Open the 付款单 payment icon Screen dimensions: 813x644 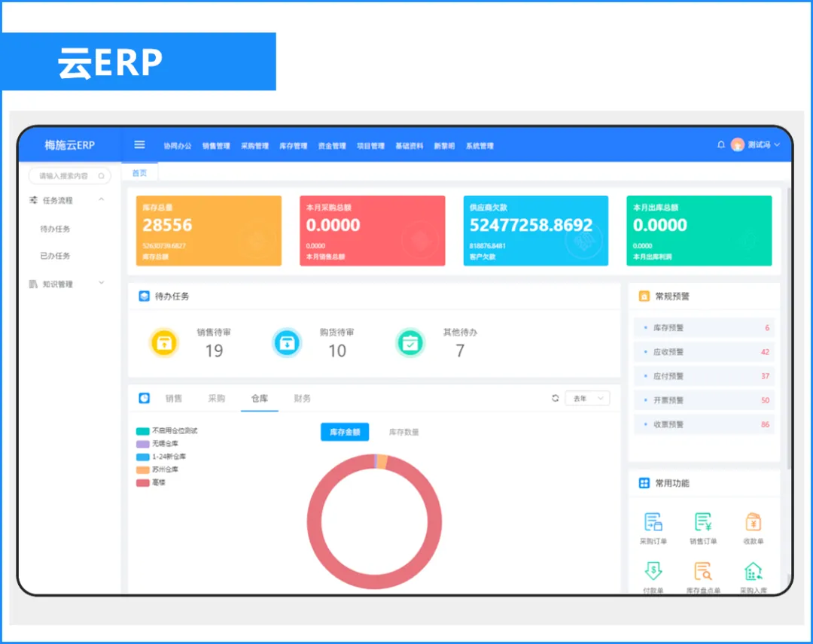[x=653, y=571]
